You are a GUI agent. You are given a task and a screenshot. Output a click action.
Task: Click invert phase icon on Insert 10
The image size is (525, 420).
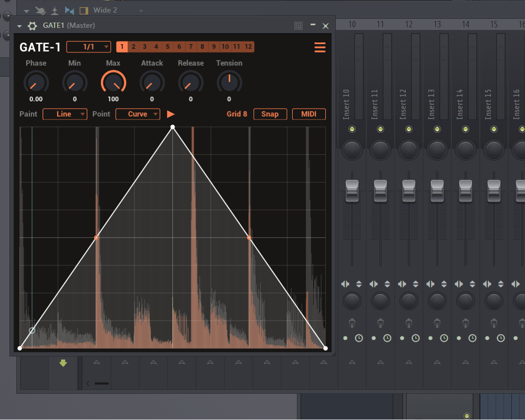(x=359, y=284)
